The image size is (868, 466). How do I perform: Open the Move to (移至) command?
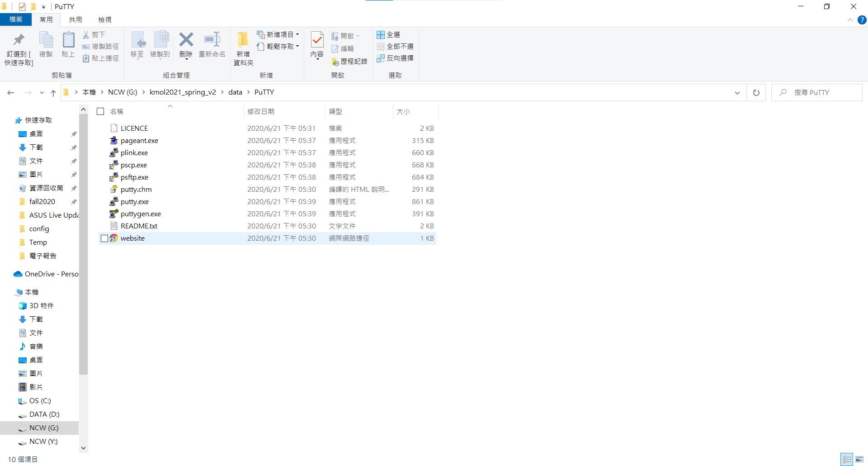tap(137, 45)
